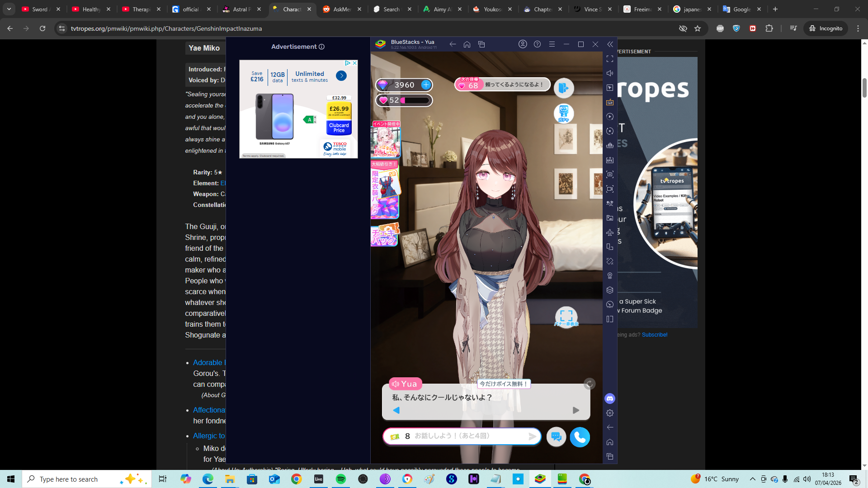Open the 限定衣装パック costume pack banner
The height and width of the screenshot is (488, 868).
tap(385, 190)
